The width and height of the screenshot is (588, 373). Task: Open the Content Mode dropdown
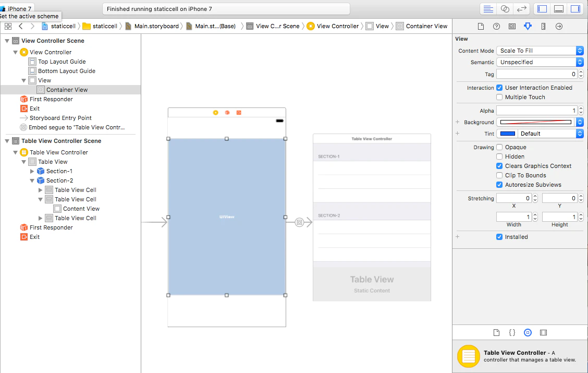540,51
